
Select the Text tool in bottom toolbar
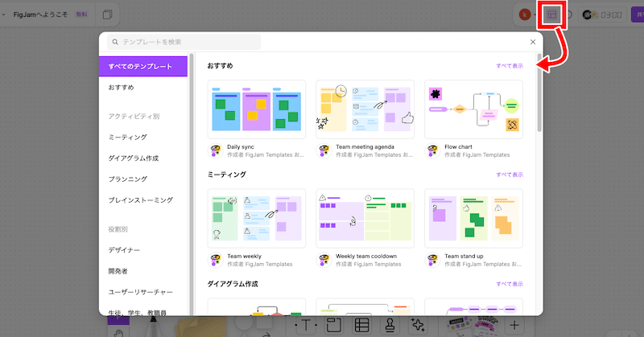coord(308,324)
